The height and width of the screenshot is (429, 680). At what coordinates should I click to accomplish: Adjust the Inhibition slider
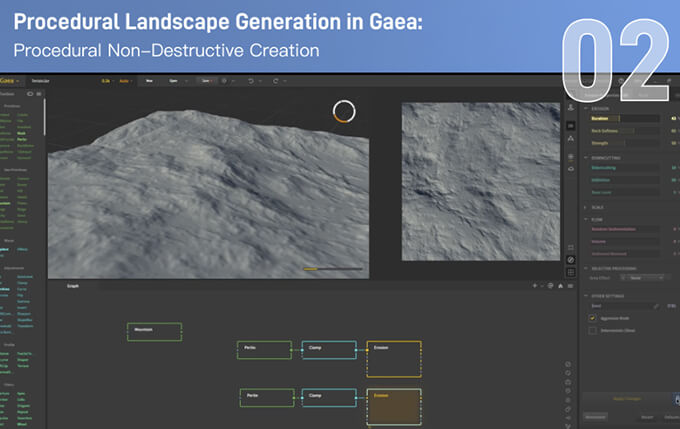pos(624,180)
